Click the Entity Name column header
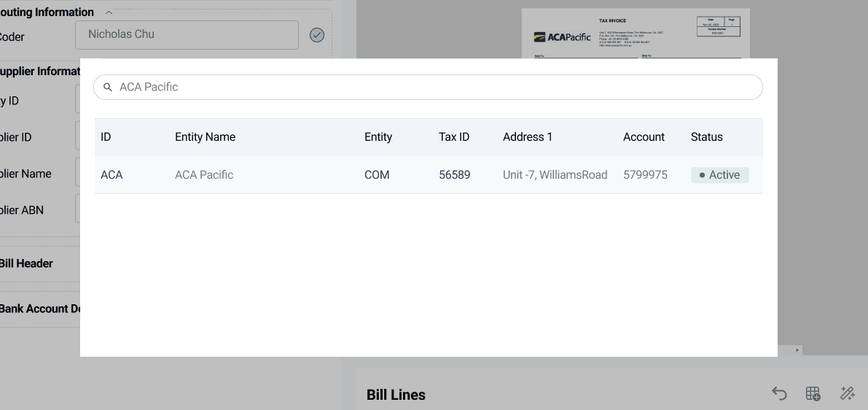Viewport: 868px width, 410px height. (205, 137)
